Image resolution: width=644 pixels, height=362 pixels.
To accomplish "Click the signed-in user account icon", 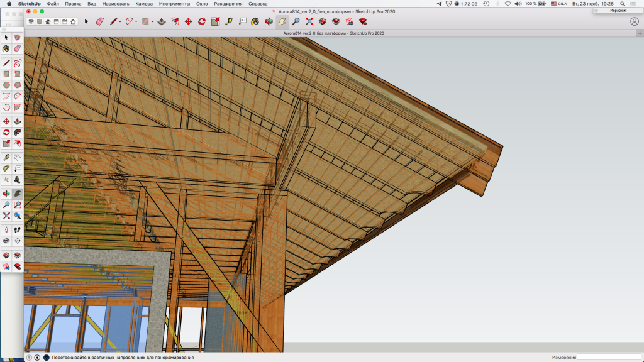I will point(634,21).
